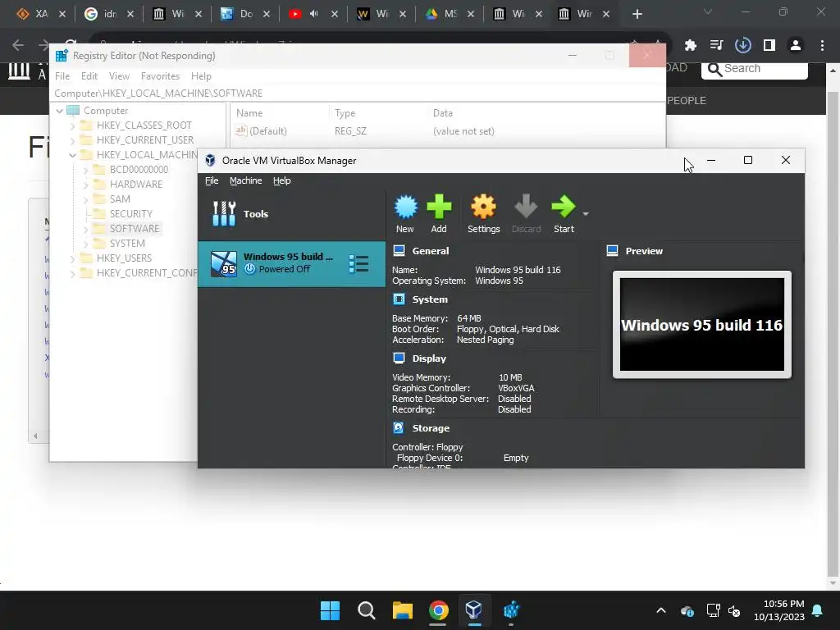Expand HKEY_CURRENT_USER in registry tree
Image resolution: width=840 pixels, height=630 pixels.
tap(73, 140)
